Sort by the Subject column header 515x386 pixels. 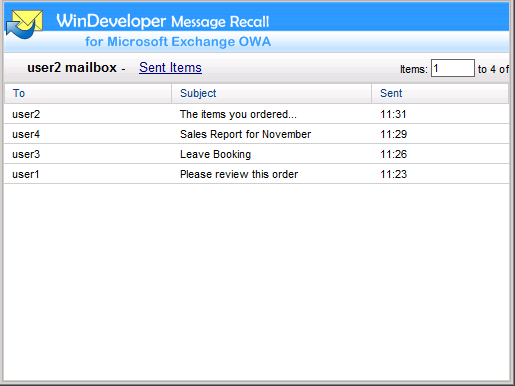[271, 93]
